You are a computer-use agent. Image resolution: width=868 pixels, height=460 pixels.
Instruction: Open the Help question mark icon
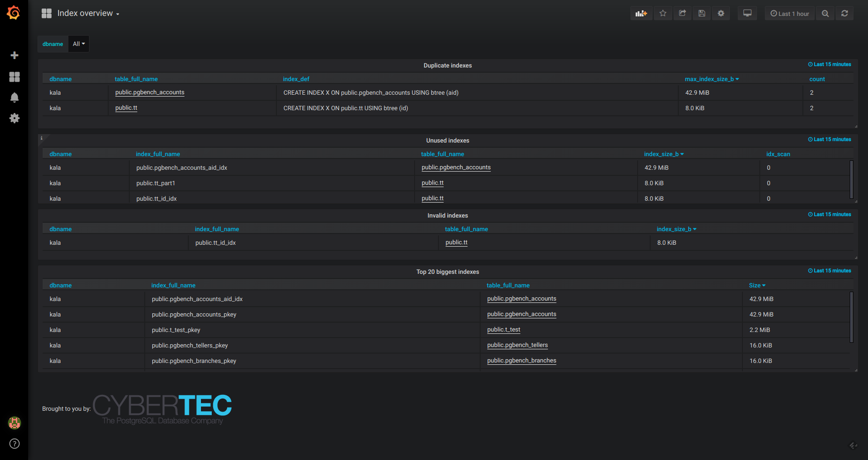(15, 444)
